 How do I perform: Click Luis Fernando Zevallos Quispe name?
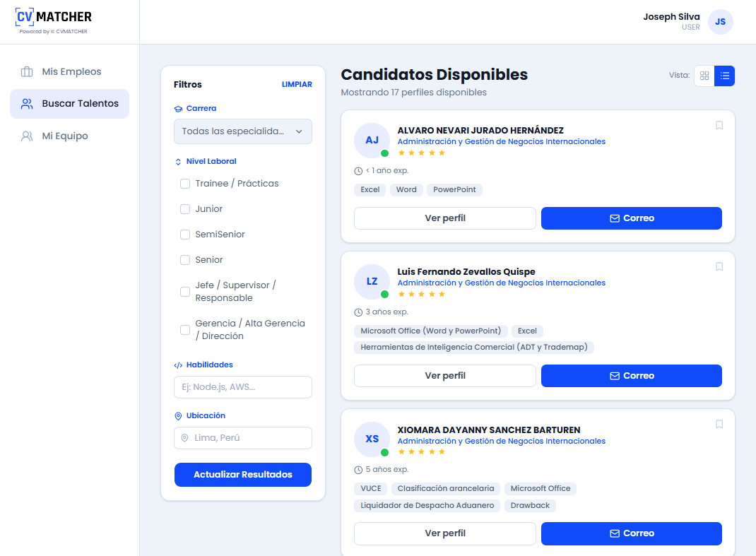tap(466, 272)
